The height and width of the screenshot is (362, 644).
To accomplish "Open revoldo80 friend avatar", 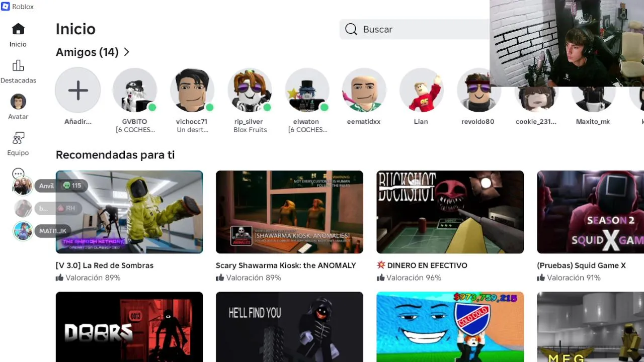I will (478, 92).
